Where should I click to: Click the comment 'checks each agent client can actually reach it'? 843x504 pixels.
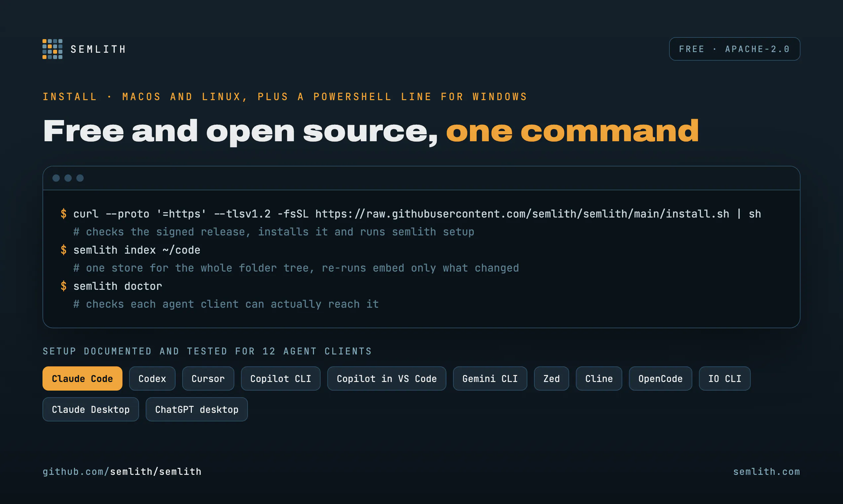point(226,304)
